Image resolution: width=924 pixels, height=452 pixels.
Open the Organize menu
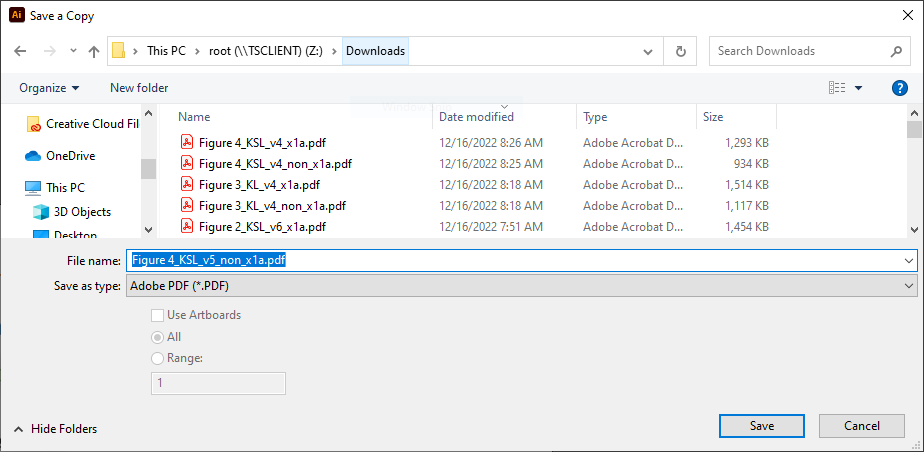(x=50, y=88)
